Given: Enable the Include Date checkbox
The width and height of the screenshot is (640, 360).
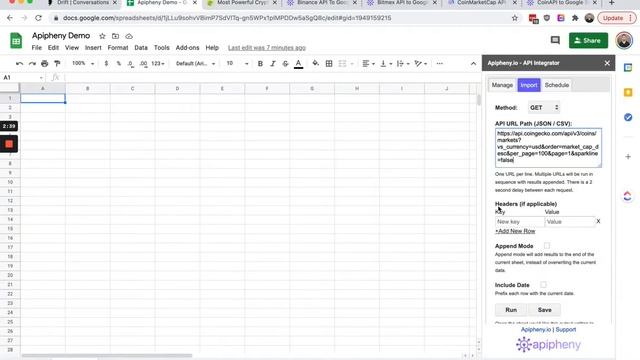Looking at the screenshot, I should coord(544,284).
